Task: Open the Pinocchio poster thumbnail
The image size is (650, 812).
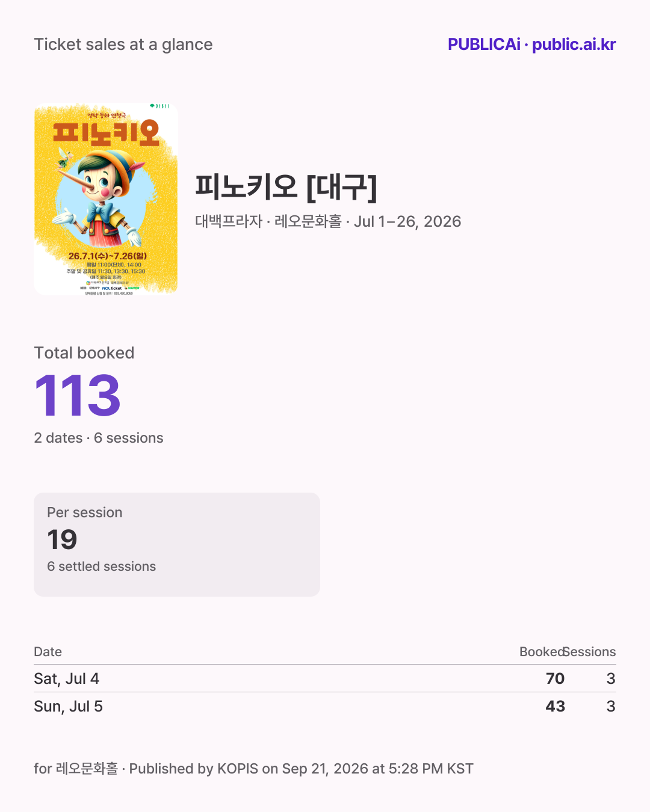Action: [x=106, y=198]
